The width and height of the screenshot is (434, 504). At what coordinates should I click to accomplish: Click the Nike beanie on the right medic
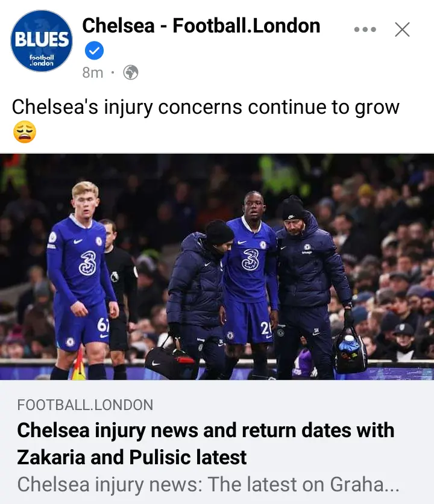click(292, 209)
